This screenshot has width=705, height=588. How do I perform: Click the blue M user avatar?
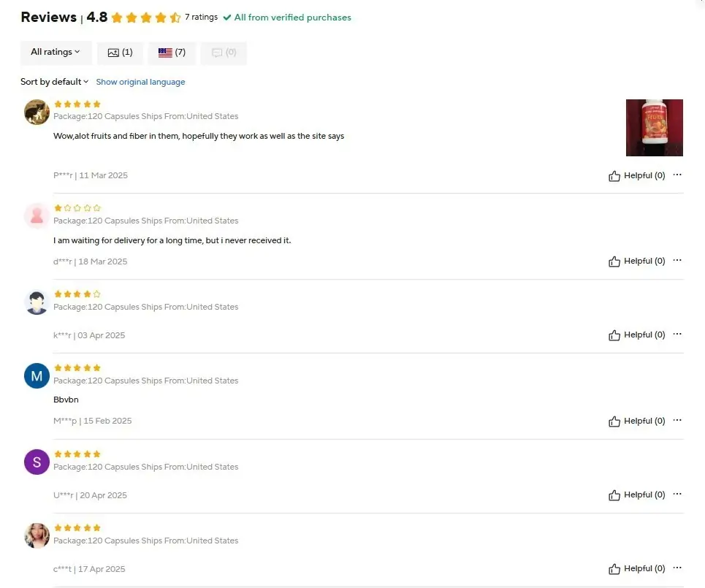[x=37, y=376]
